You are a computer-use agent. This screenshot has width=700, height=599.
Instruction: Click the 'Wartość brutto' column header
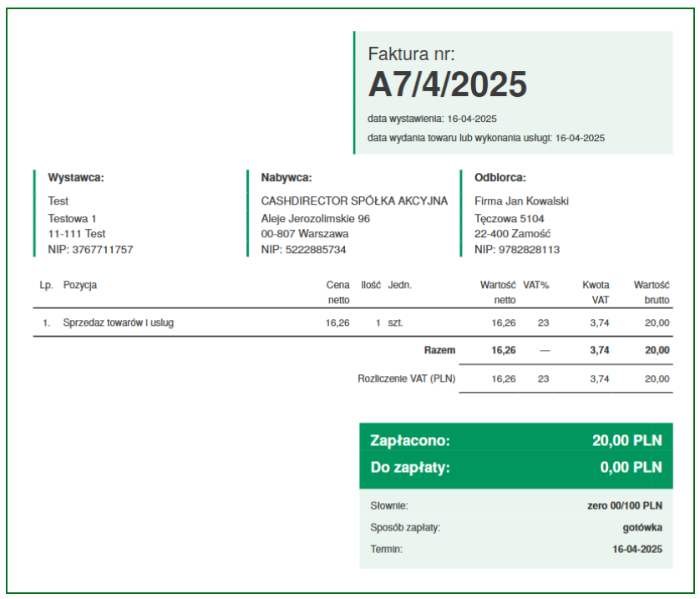pos(652,292)
